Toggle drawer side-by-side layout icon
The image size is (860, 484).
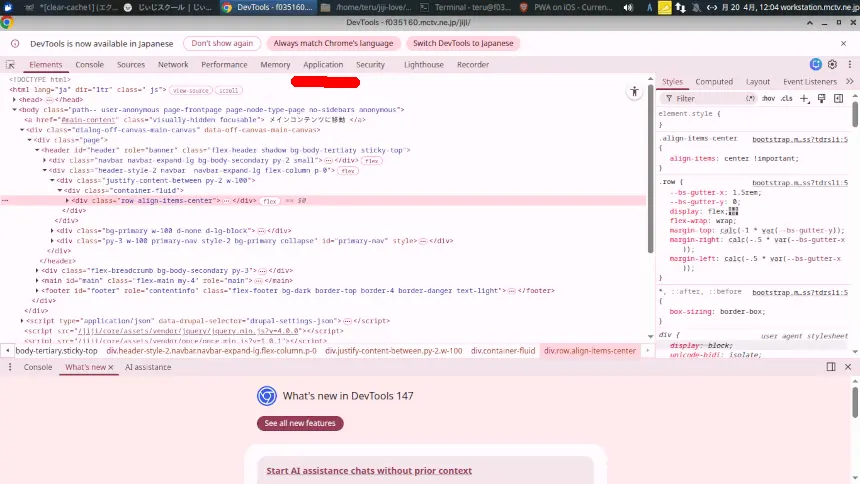point(831,367)
